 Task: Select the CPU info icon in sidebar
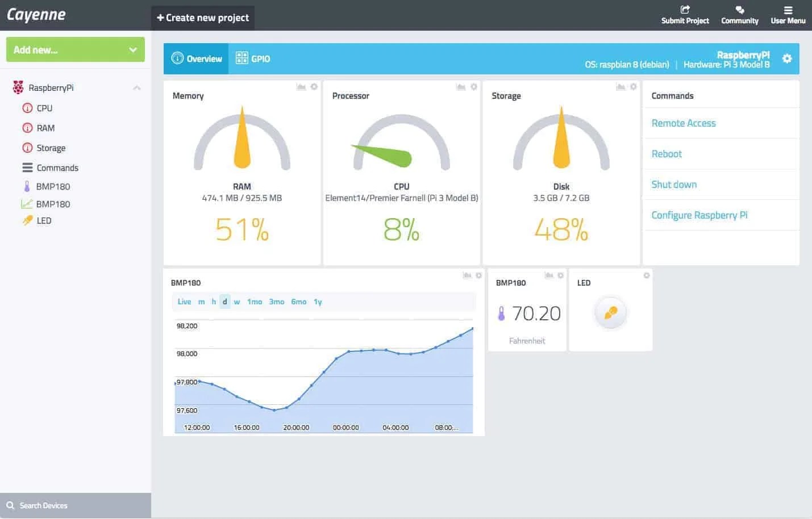coord(27,108)
